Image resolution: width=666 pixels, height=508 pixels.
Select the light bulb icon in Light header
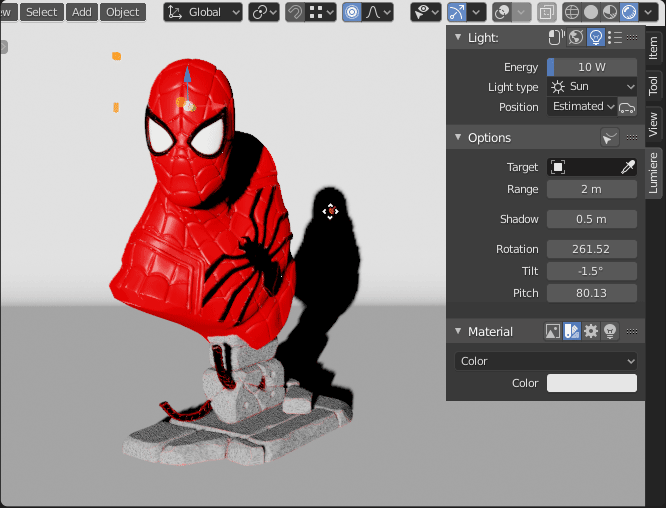tap(596, 37)
